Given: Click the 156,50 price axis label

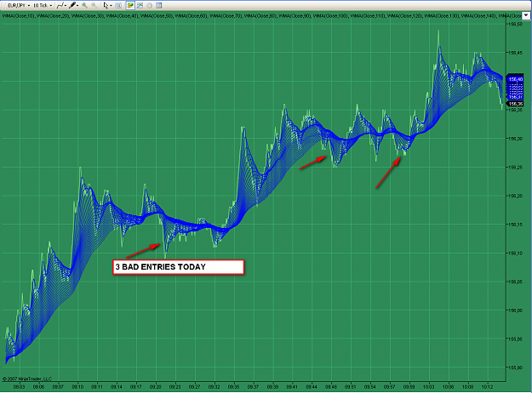Looking at the screenshot, I should pos(515,24).
